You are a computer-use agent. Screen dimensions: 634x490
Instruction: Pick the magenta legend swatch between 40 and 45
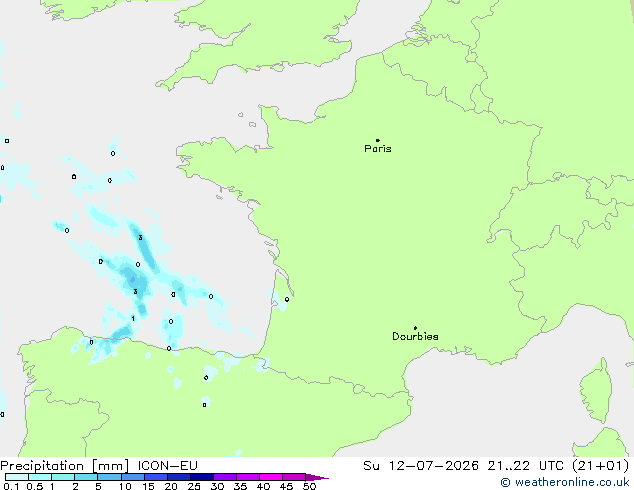click(x=271, y=477)
